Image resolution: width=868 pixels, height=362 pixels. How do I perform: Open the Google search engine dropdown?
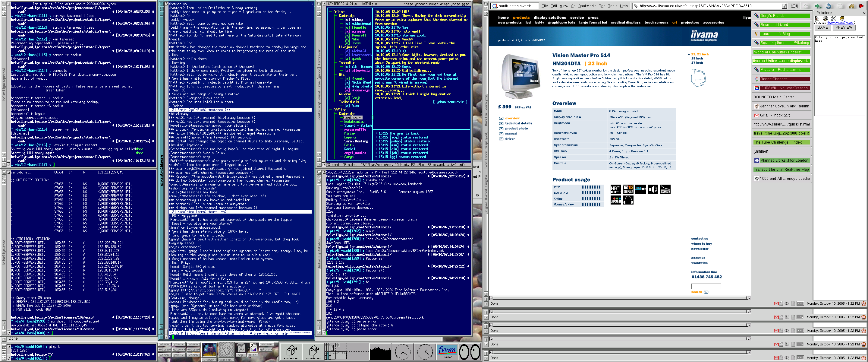[x=495, y=6]
